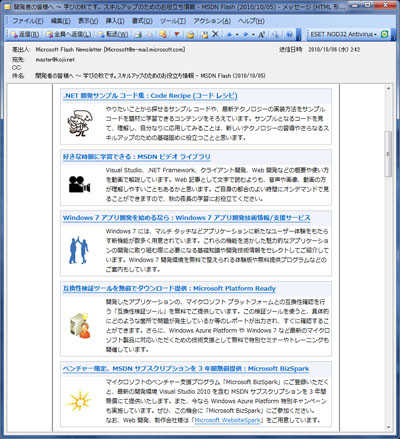Click the recipient address master@k.ojii.net
Viewport: 400px width, 439px height.
point(55,60)
